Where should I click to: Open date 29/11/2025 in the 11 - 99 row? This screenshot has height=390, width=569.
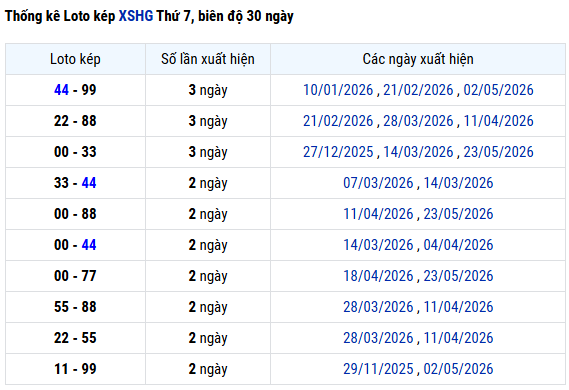[x=378, y=369]
